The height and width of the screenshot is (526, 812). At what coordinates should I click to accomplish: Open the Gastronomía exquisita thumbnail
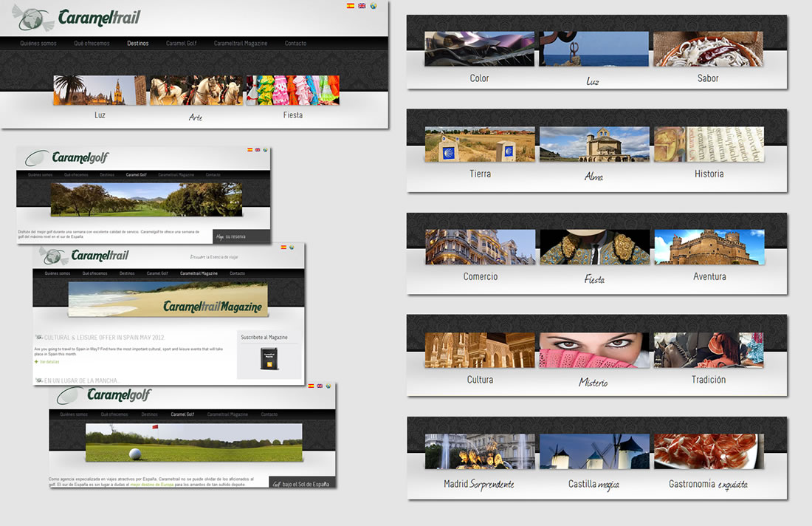pyautogui.click(x=709, y=451)
